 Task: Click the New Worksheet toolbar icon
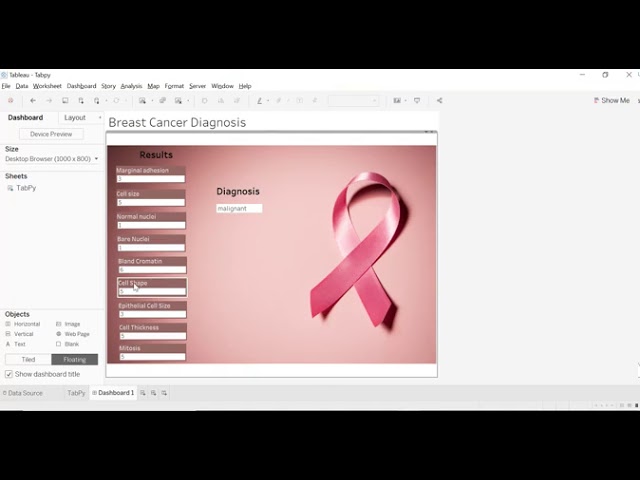click(142, 100)
